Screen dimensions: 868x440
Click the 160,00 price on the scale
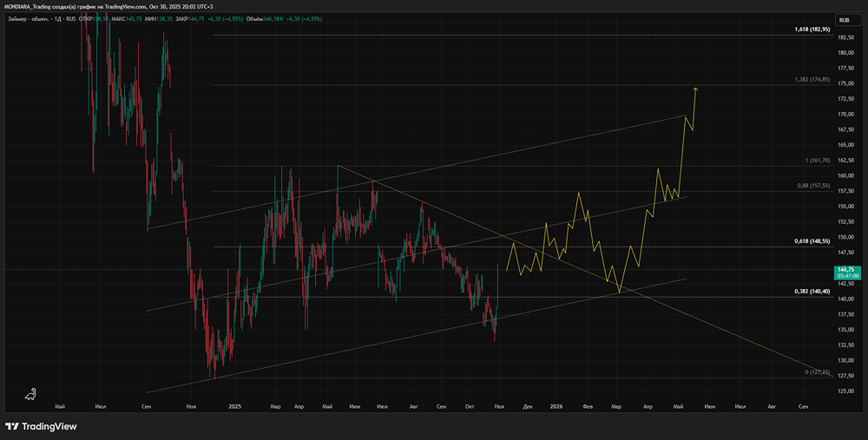pyautogui.click(x=845, y=176)
